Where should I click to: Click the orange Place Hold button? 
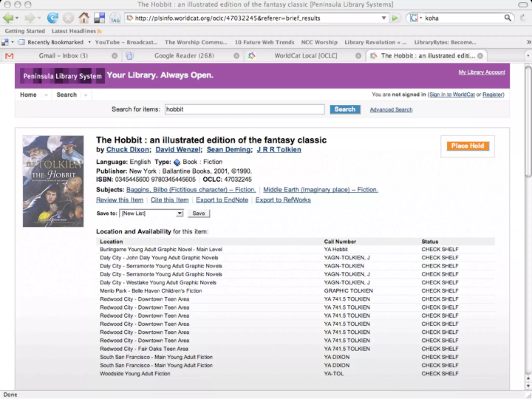pos(468,146)
